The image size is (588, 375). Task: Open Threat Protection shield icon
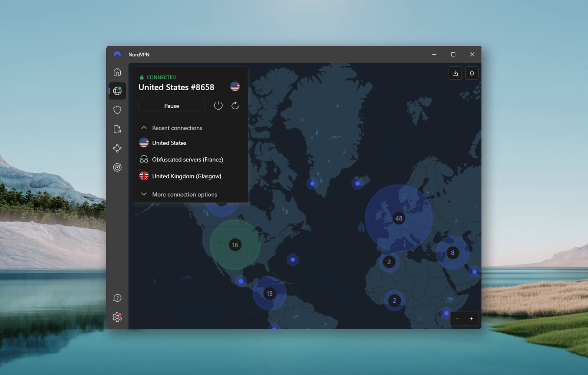tap(117, 110)
